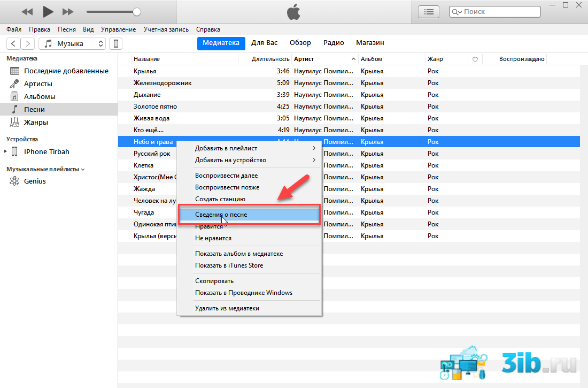Open the Песня menu
This screenshot has height=388, width=588.
click(x=67, y=29)
